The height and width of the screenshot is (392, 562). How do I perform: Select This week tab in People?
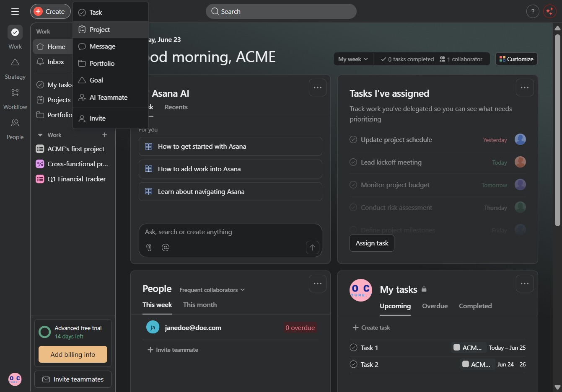[x=157, y=305]
